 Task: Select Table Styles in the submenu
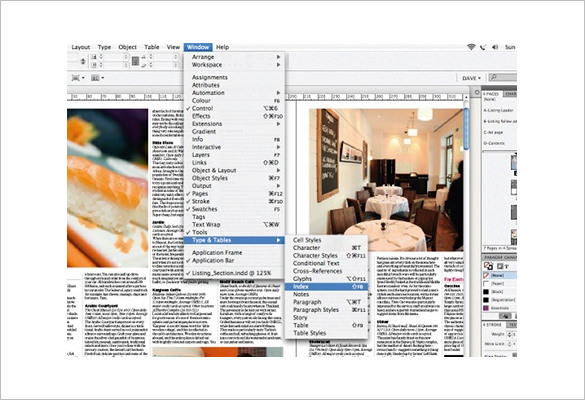point(326,333)
